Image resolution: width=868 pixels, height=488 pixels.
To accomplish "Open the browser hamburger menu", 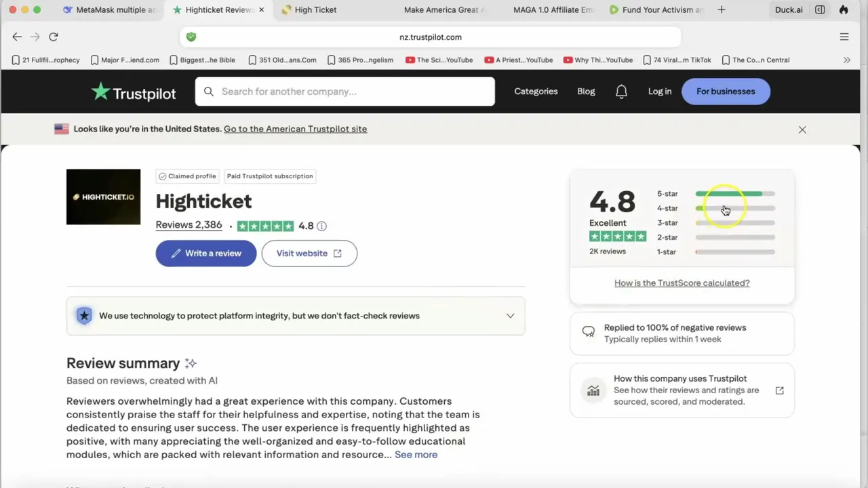I will click(844, 37).
